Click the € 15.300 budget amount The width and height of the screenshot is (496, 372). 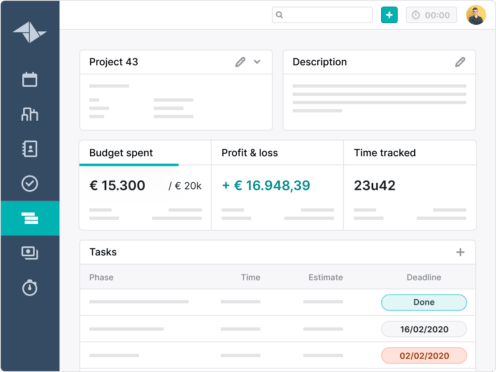click(117, 186)
